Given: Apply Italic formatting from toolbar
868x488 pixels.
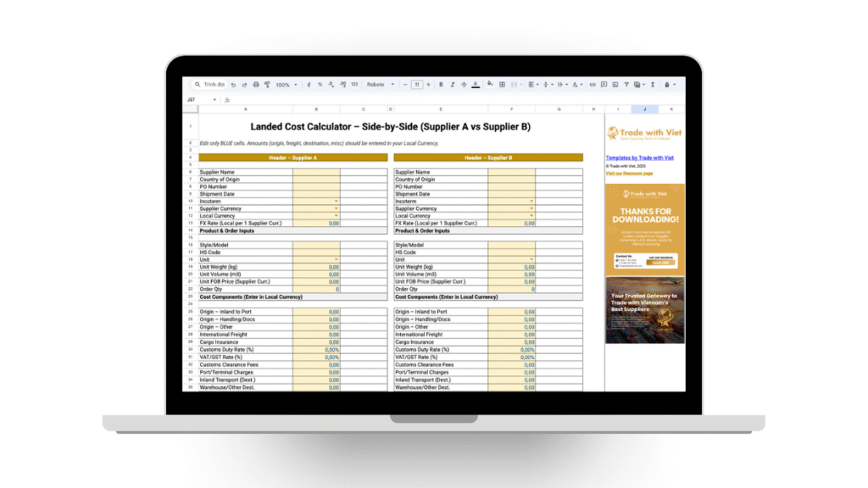Looking at the screenshot, I should 453,85.
